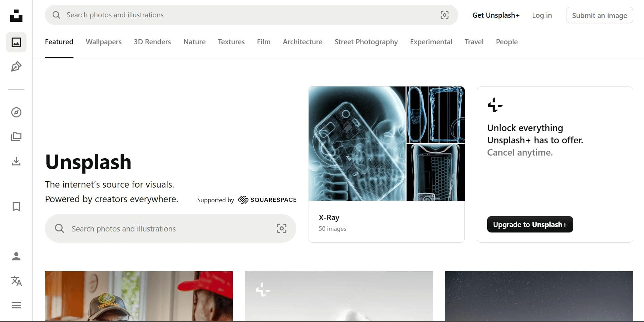Screen dimensions: 644x322
Task: Click Upgrade to Unsplash+ button
Action: tap(530, 224)
